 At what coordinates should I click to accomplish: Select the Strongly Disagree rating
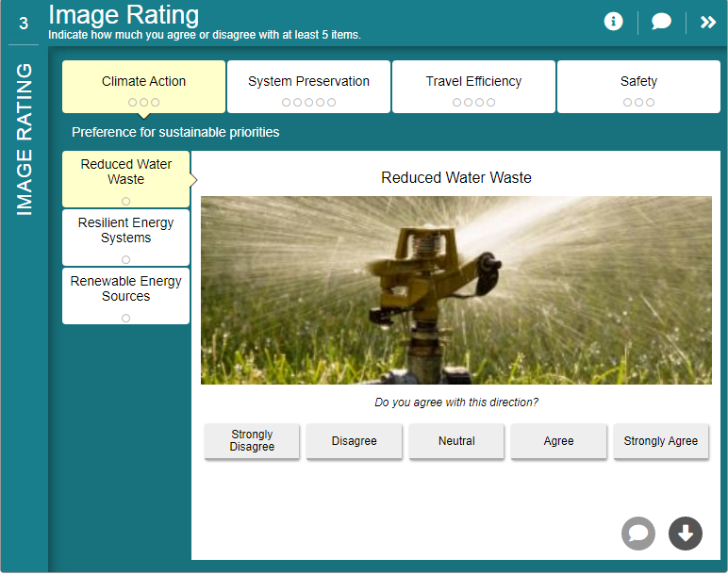pos(252,441)
